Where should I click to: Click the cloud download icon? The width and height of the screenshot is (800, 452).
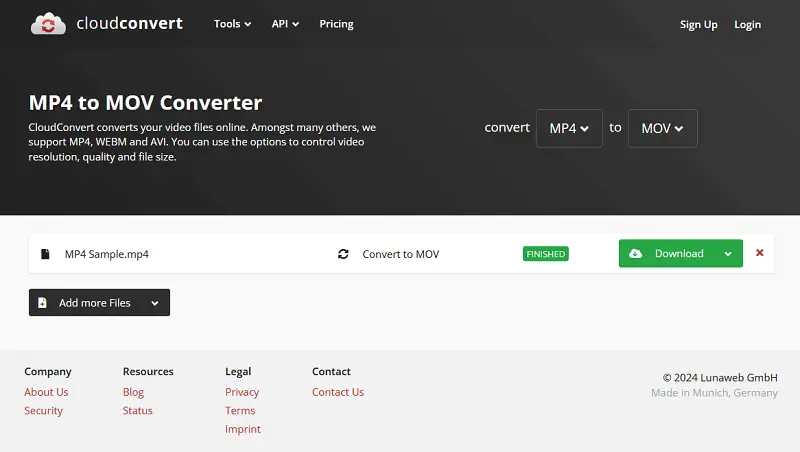click(x=635, y=254)
